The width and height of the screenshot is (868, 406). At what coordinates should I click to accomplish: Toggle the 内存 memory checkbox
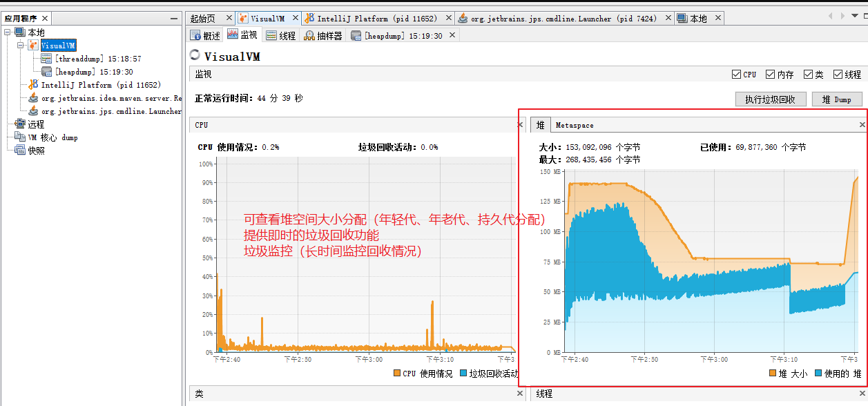[x=770, y=75]
